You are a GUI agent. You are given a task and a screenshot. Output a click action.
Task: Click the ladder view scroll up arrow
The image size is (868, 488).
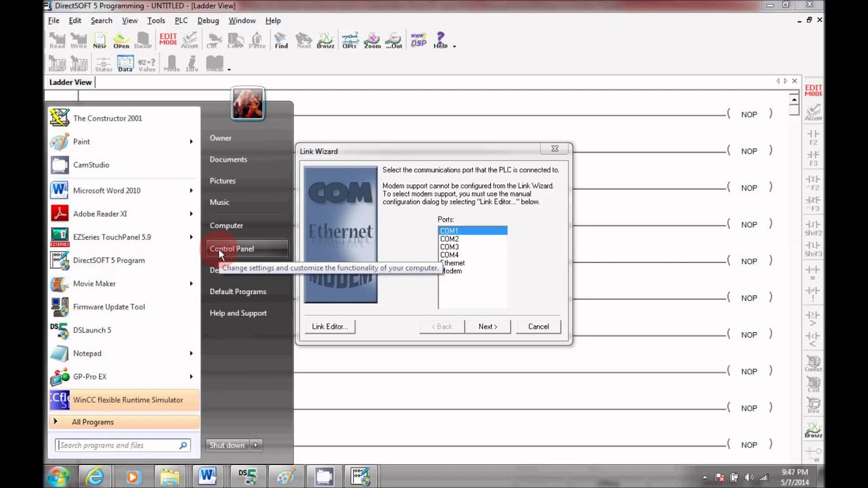tap(794, 100)
